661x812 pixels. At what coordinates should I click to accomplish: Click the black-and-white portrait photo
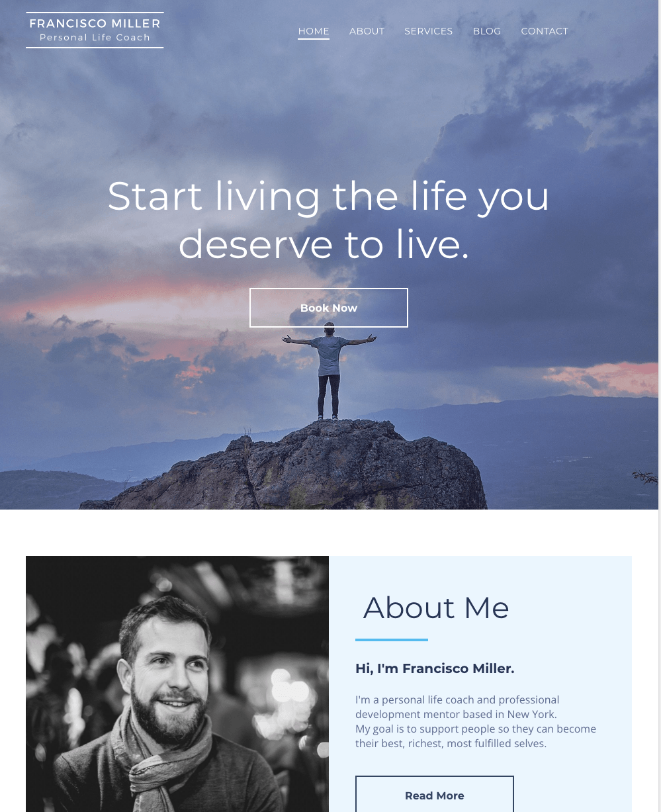coord(177,684)
